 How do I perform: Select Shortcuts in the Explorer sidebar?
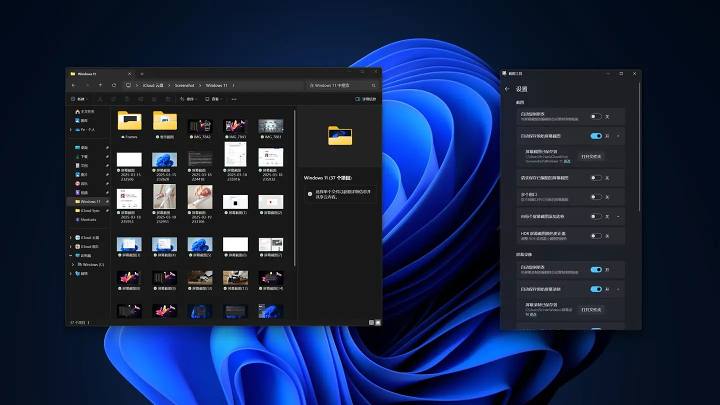click(x=86, y=219)
